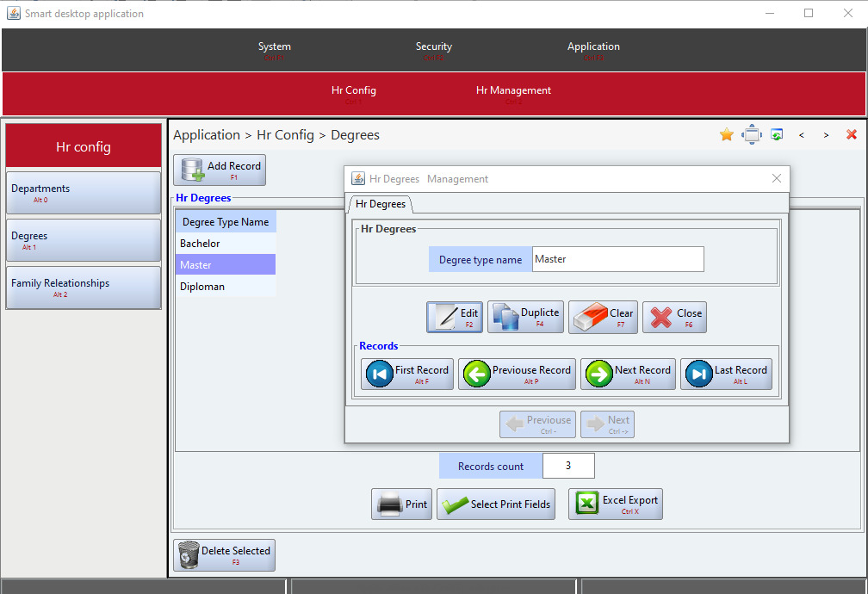
Task: Click the full-screen expand panel icon
Action: pyautogui.click(x=752, y=134)
